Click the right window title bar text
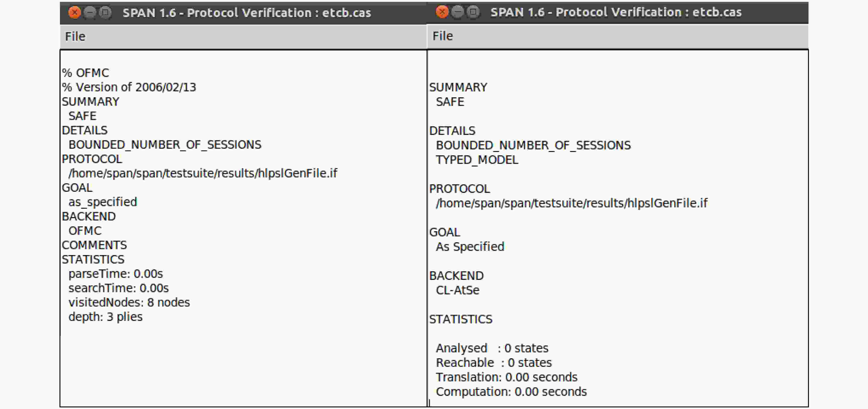Screen dimensions: 868x409 [616, 12]
